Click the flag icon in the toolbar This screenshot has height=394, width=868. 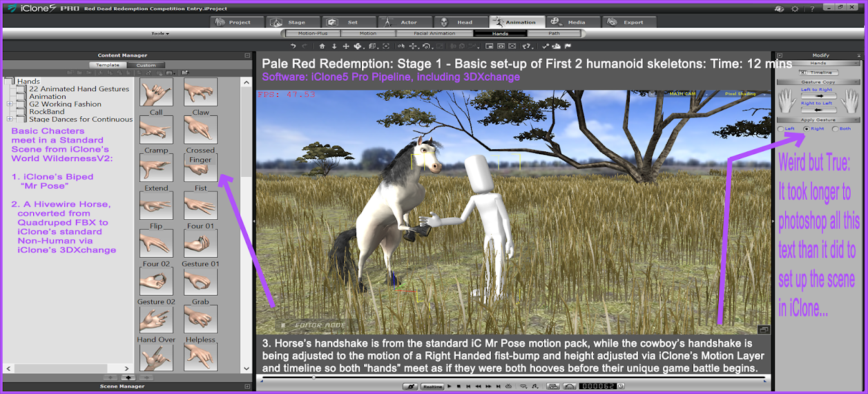coord(568,46)
